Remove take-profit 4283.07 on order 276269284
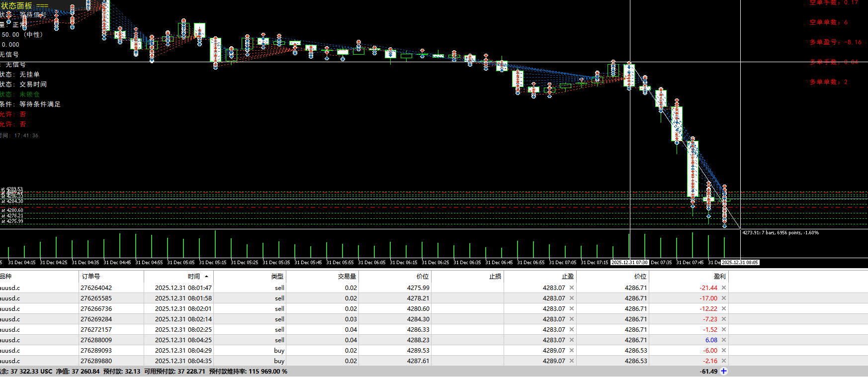868x388 pixels. pyautogui.click(x=572, y=319)
